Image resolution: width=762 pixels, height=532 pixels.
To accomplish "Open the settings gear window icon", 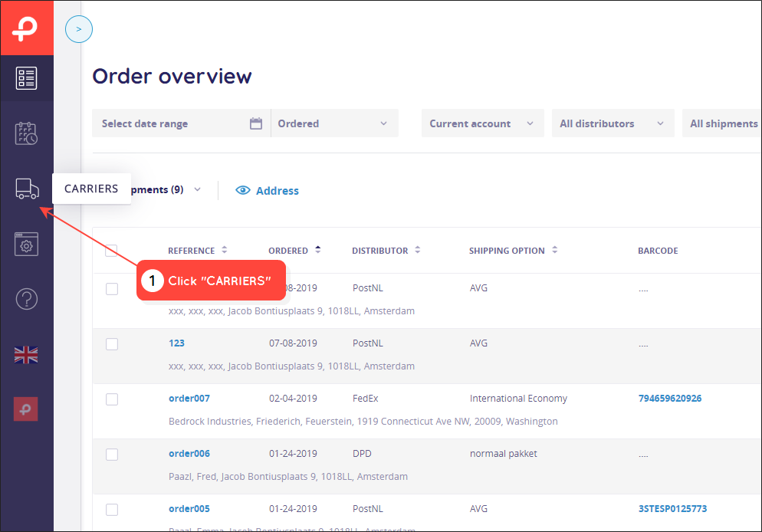I will [26, 244].
